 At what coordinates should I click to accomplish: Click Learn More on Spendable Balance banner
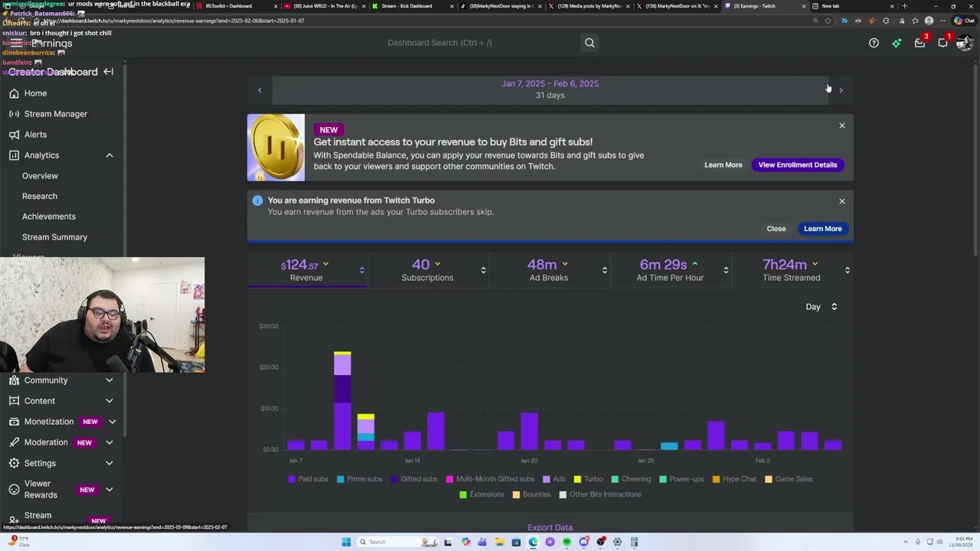(x=724, y=165)
